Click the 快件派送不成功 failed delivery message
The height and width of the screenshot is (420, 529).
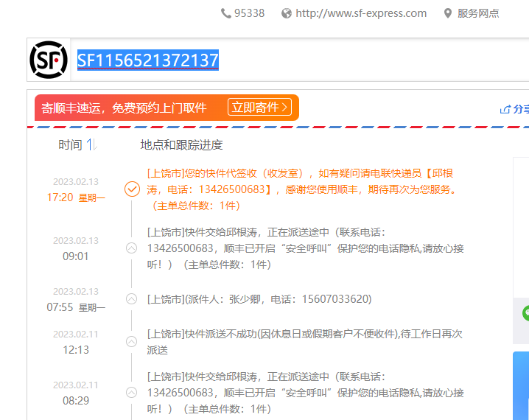tap(304, 342)
